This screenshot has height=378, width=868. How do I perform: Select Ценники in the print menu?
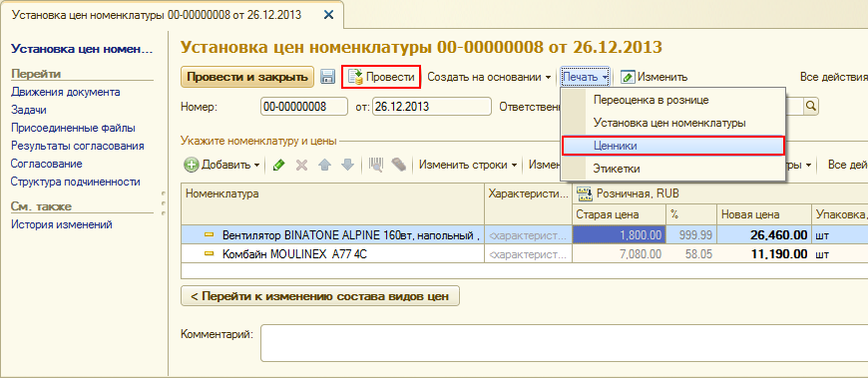(x=673, y=146)
